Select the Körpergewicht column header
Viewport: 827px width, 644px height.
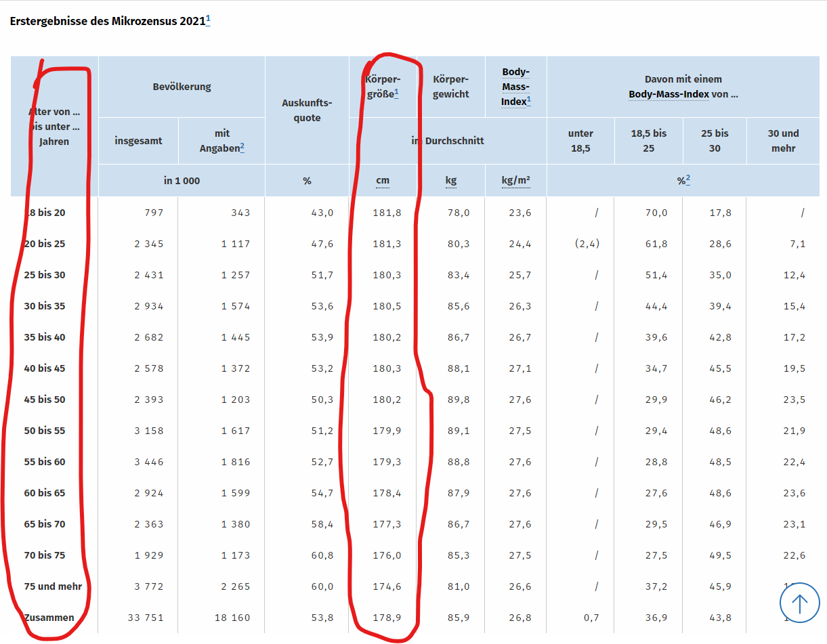tap(450, 87)
